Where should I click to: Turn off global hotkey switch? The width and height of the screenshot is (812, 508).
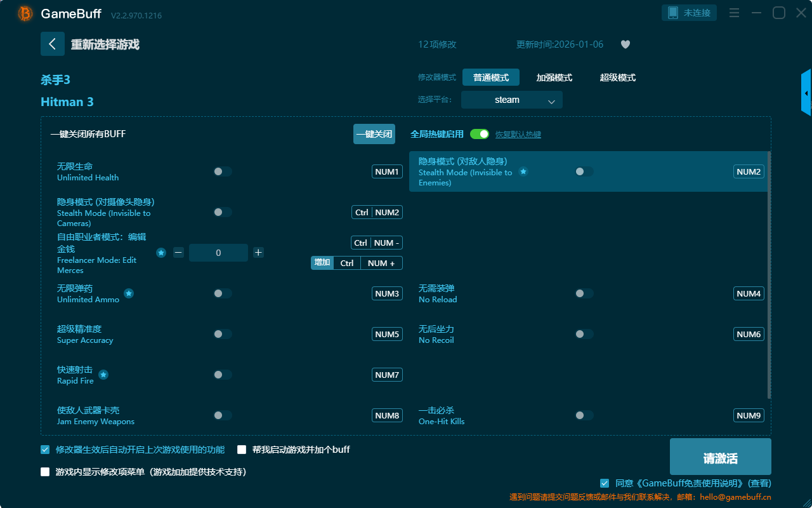[x=480, y=134]
